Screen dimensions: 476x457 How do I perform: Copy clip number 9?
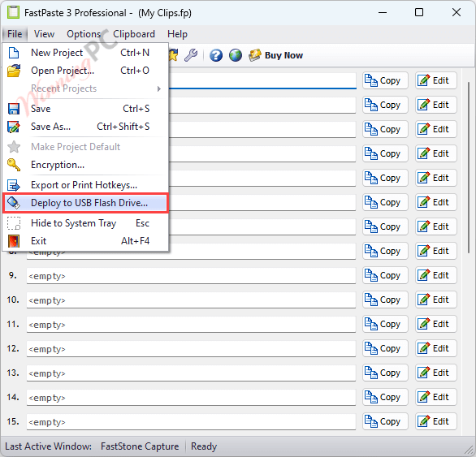tap(385, 275)
